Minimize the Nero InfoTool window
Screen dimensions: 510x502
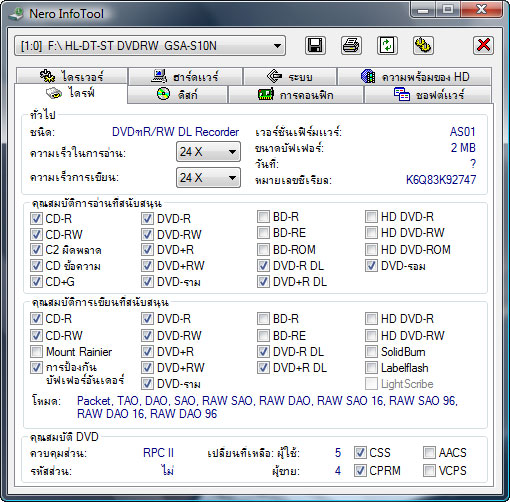[423, 10]
